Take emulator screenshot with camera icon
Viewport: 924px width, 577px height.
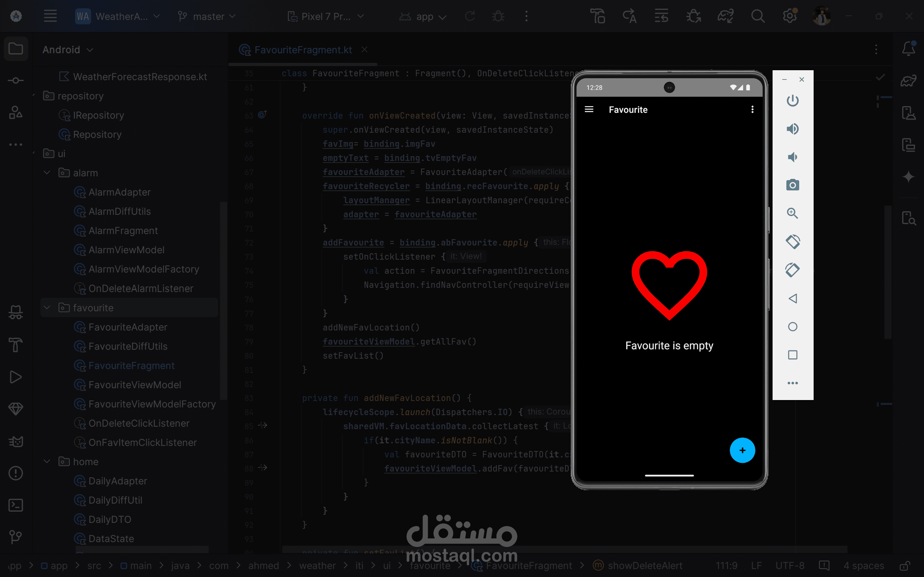click(792, 185)
